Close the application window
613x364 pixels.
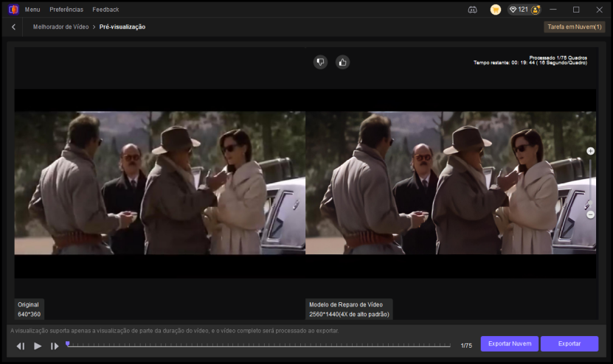(599, 10)
